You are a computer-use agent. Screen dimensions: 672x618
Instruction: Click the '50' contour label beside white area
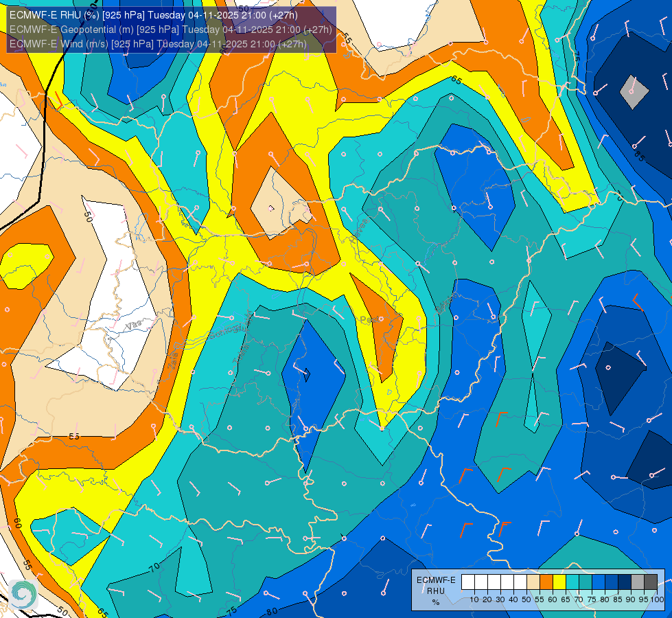click(87, 216)
